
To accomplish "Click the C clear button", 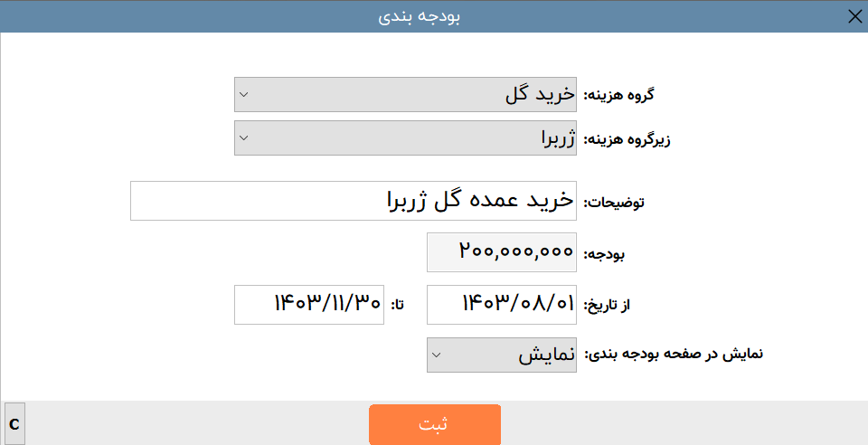I will point(14,424).
